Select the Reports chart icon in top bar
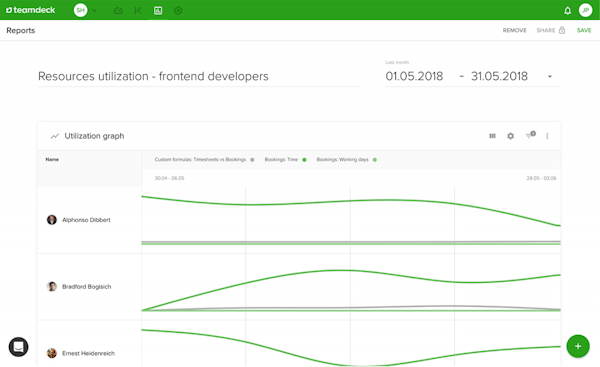The image size is (600, 367). click(158, 11)
